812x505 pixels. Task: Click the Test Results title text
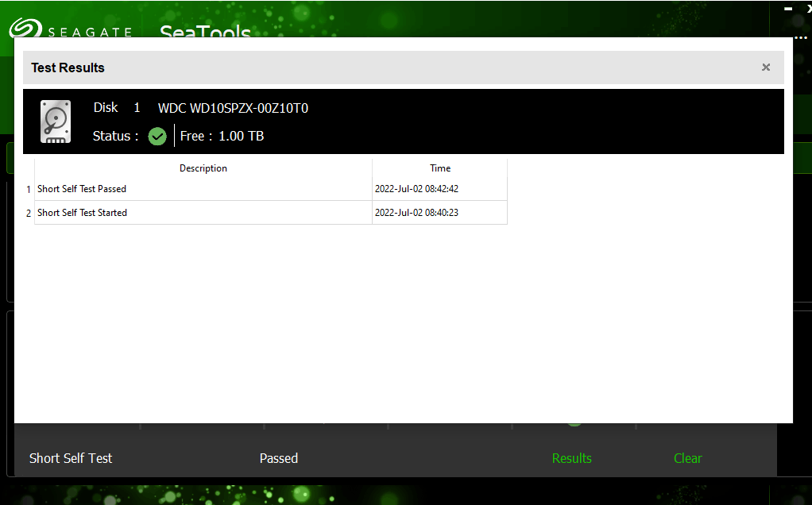pos(68,67)
